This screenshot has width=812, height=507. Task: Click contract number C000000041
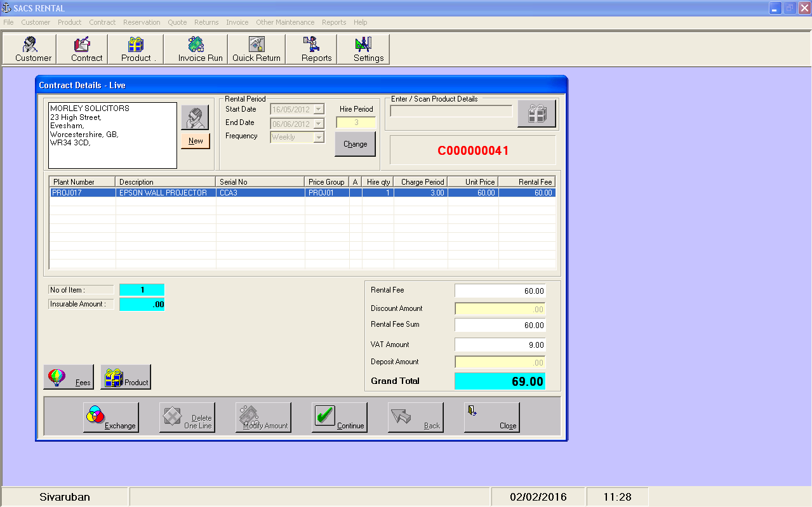(x=473, y=151)
